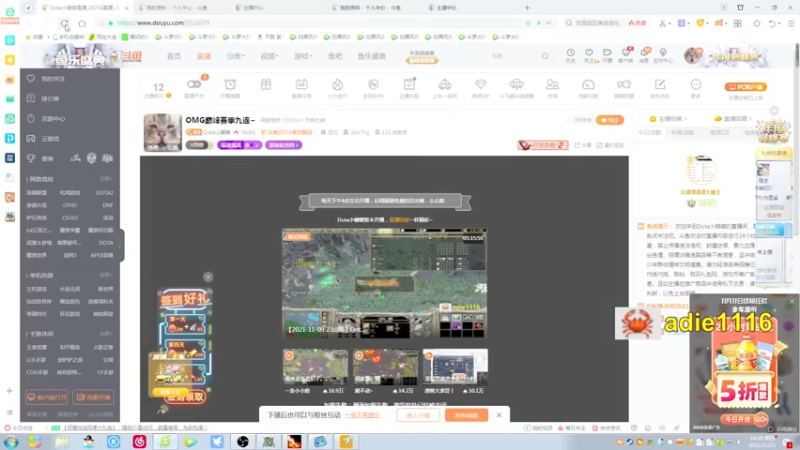Switch to 本周点数 tab
Image resolution: width=800 pixels, height=450 pixels.
tap(682, 133)
